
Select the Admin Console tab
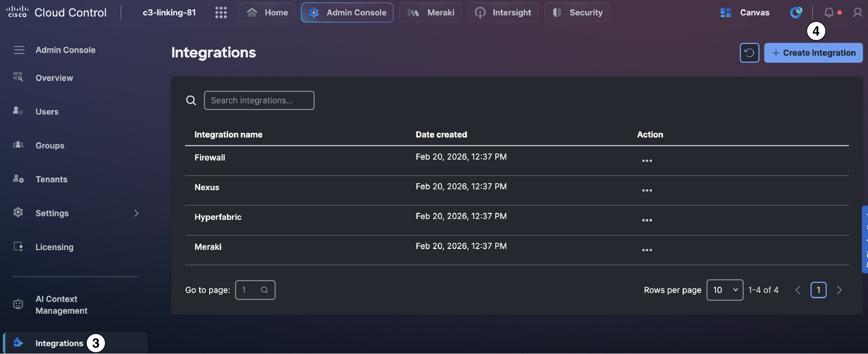pyautogui.click(x=347, y=12)
